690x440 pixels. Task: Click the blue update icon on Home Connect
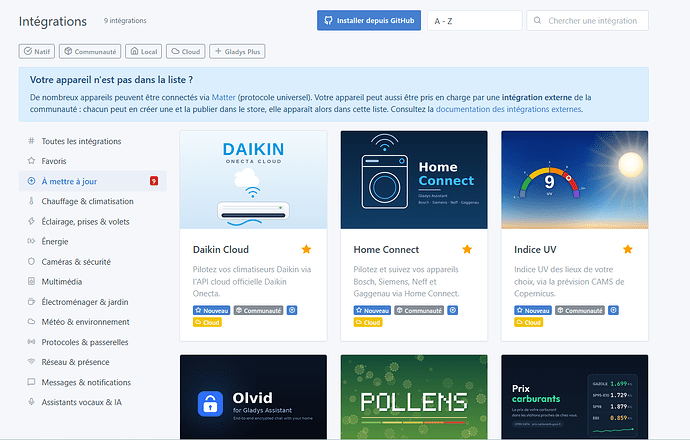[x=452, y=310]
